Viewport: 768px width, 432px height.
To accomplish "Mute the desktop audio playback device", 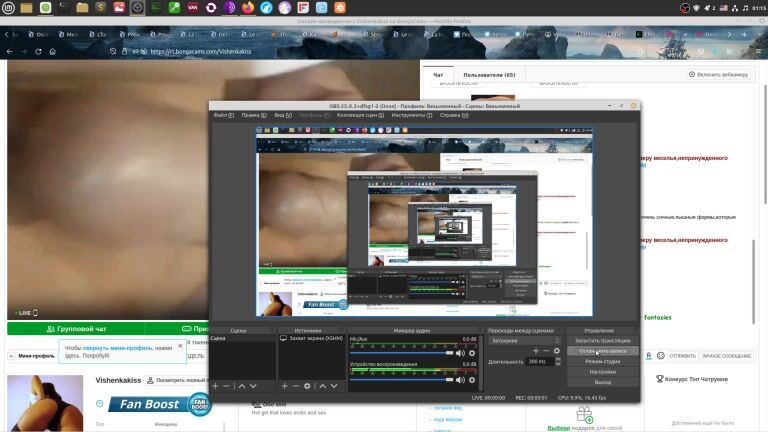I will (461, 378).
